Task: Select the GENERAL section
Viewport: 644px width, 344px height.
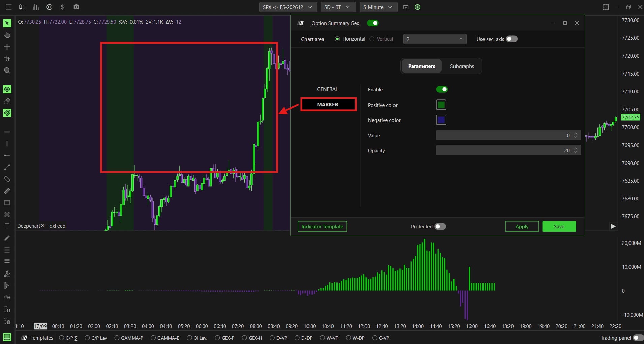Action: click(327, 89)
